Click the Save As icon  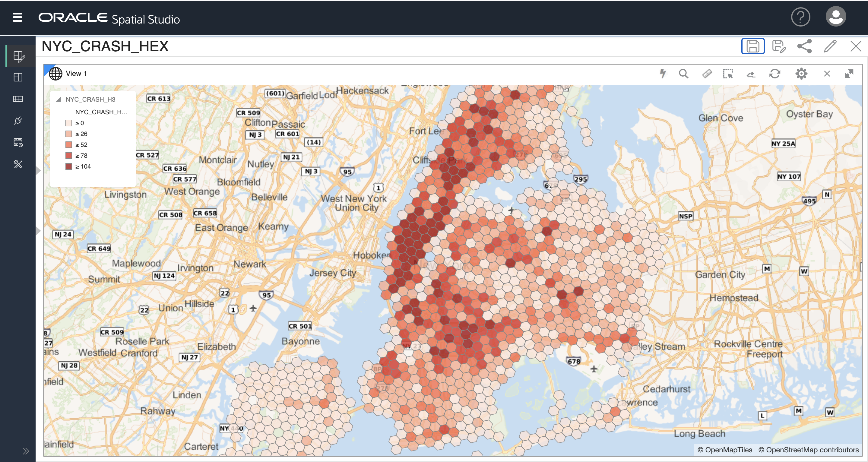779,46
